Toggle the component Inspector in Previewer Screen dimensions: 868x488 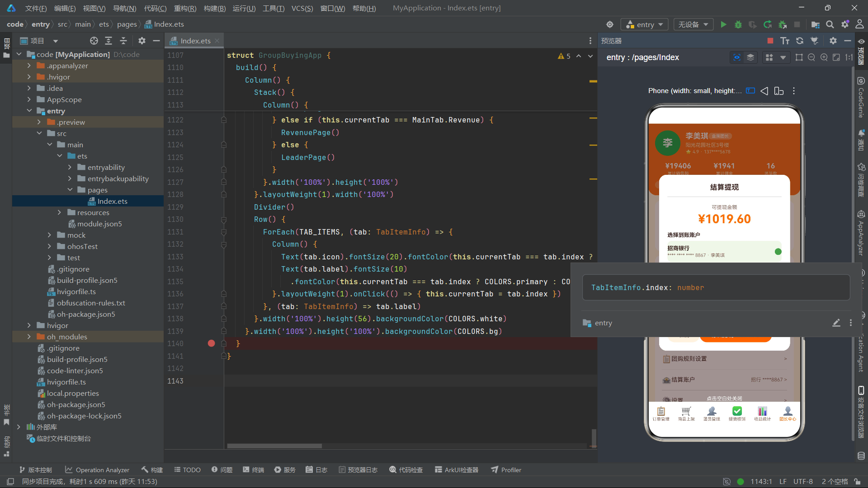(x=737, y=57)
